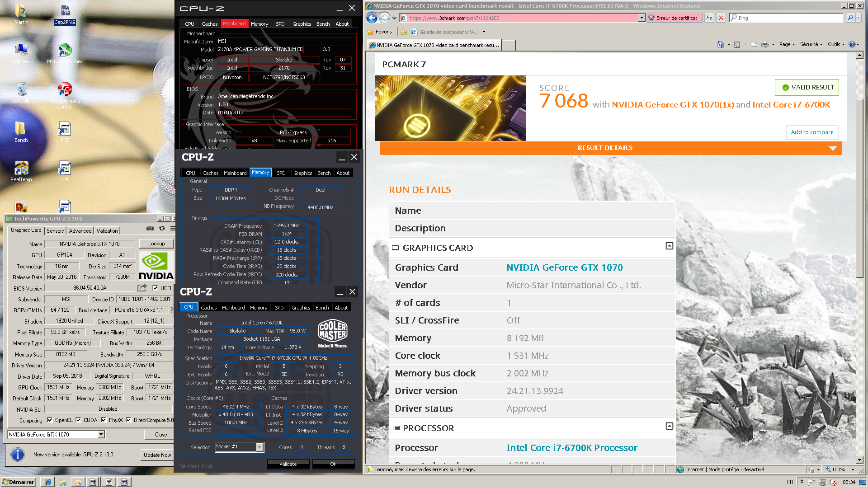868x488 pixels.
Task: Toggle the DirectCompute 5.0 checkbox
Action: coord(128,420)
